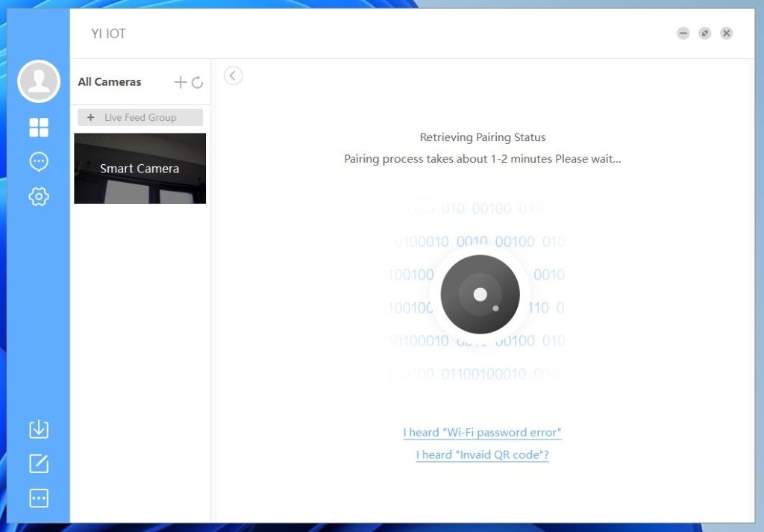Viewport: 764px width, 532px height.
Task: Open the multi-camera grid view
Action: click(x=39, y=128)
